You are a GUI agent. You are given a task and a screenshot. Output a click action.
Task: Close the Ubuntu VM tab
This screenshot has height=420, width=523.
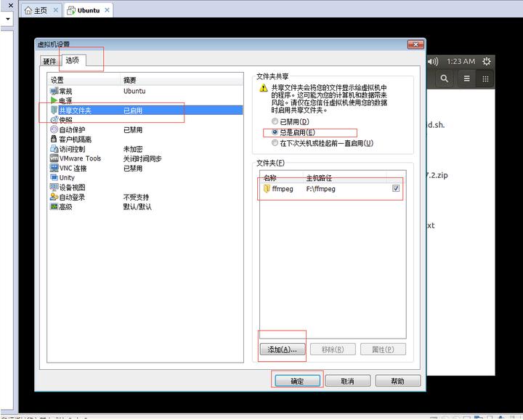coord(107,10)
